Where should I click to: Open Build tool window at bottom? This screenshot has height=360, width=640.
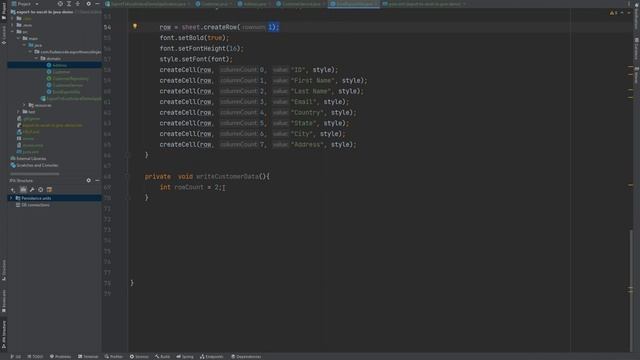(162, 356)
